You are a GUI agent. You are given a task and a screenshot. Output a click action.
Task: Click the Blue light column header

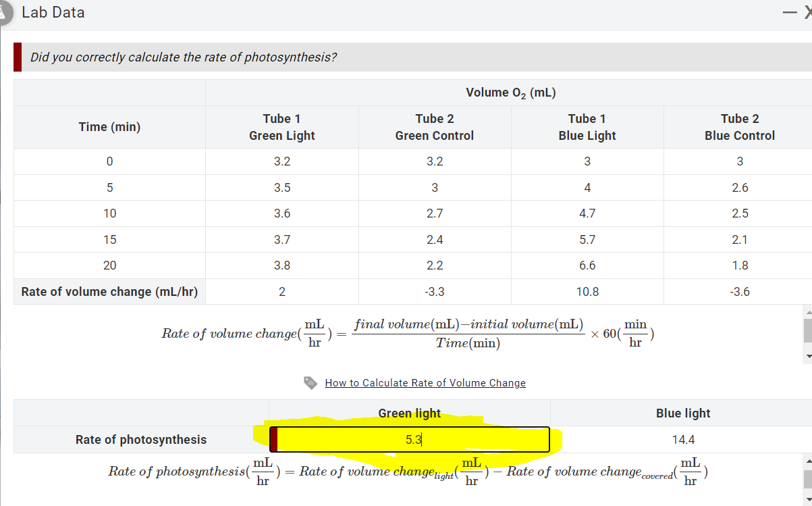point(682,413)
